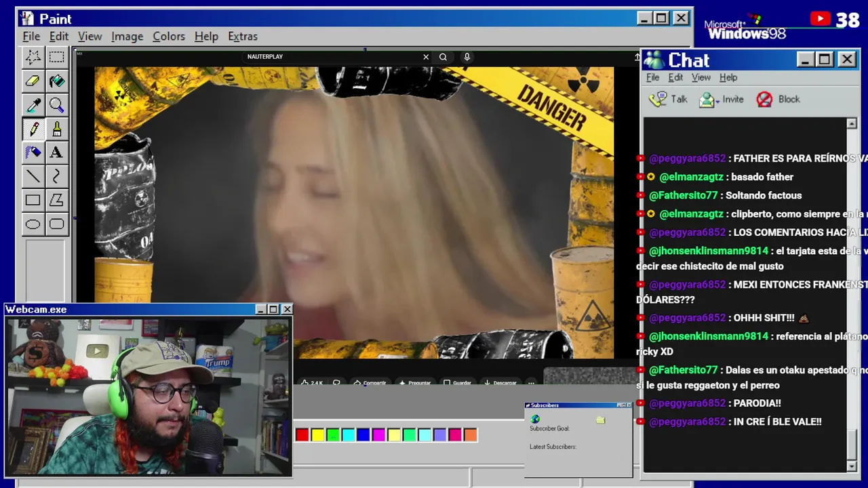Open the View menu in Chat window
This screenshot has width=868, height=488.
click(x=701, y=77)
